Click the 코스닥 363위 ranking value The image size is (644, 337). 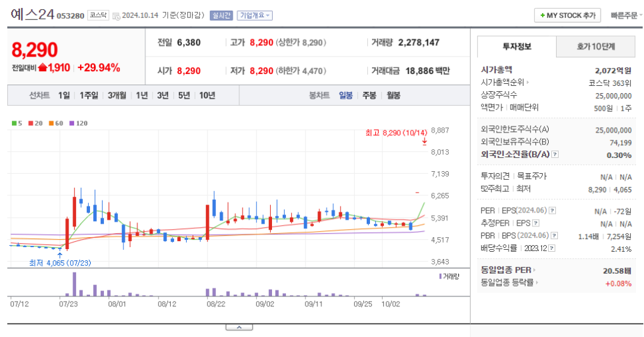[x=610, y=83]
